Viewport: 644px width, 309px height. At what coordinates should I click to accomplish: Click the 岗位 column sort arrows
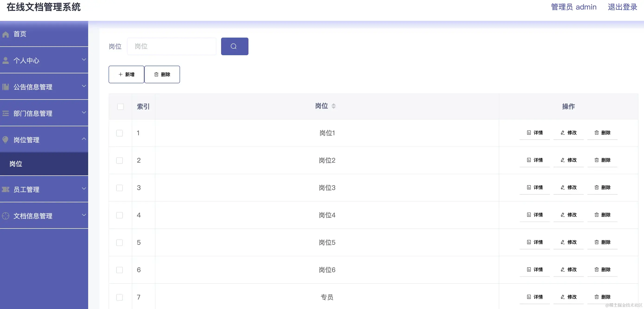coord(334,106)
